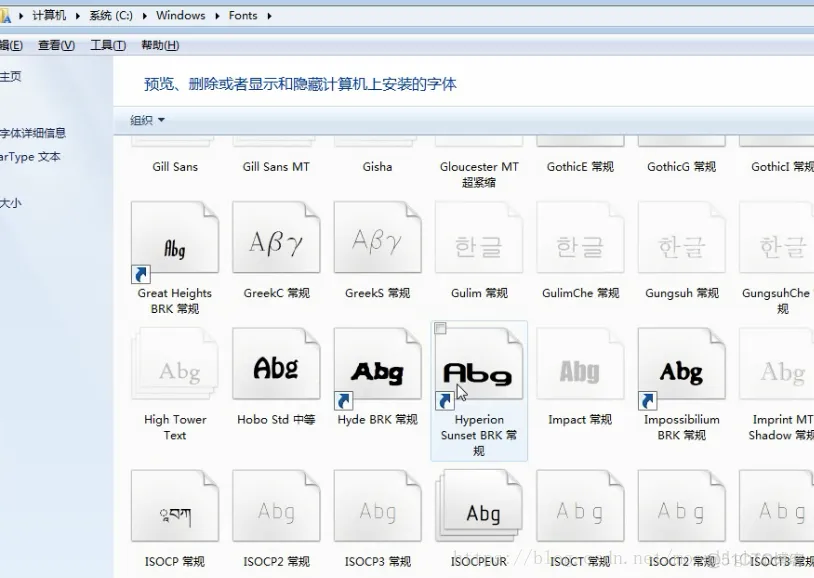Image resolution: width=814 pixels, height=578 pixels.
Task: Select the High Tower Text font icon
Action: point(175,364)
